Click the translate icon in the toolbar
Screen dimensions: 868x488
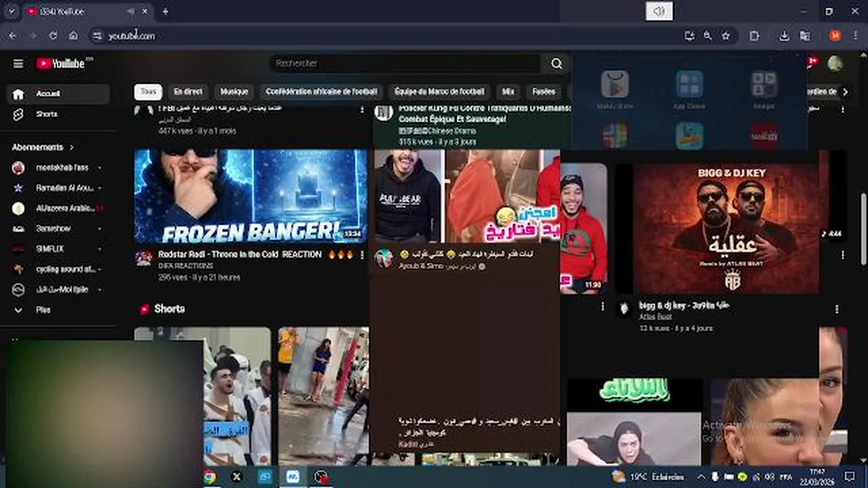click(x=805, y=36)
